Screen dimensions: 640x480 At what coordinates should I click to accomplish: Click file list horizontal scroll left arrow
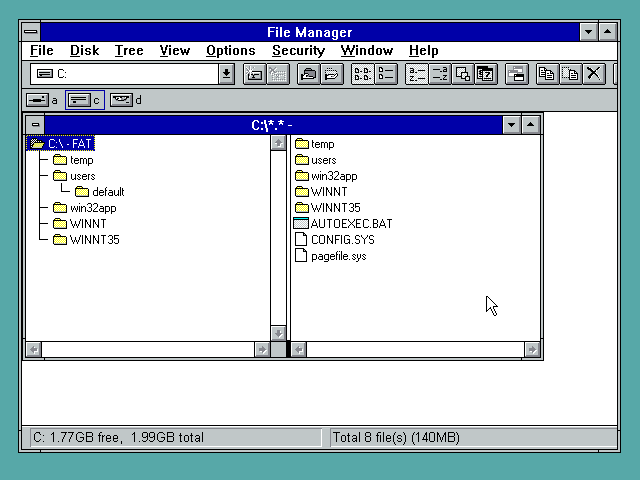(x=299, y=350)
